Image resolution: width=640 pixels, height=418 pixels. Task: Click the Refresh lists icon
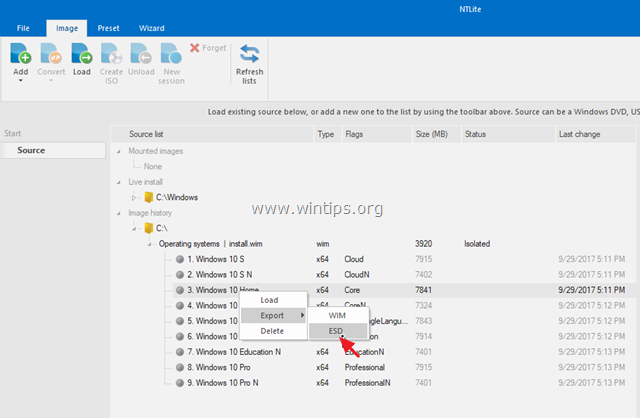[249, 54]
